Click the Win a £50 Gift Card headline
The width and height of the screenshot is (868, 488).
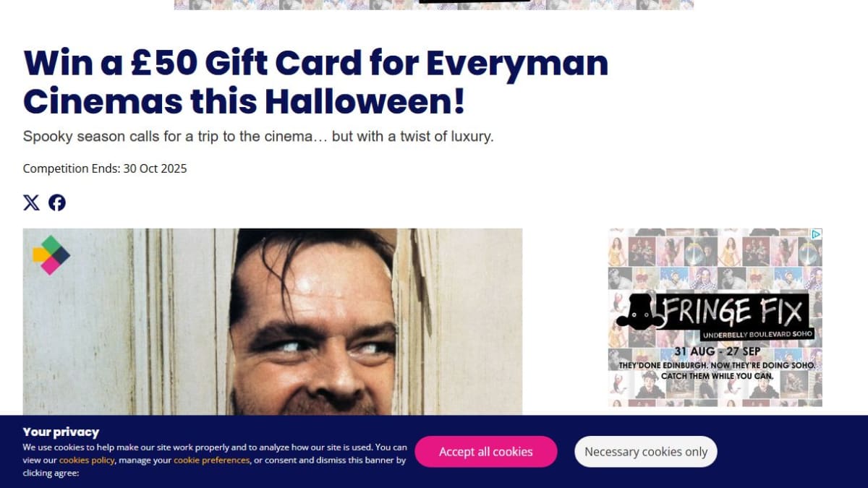tap(315, 82)
